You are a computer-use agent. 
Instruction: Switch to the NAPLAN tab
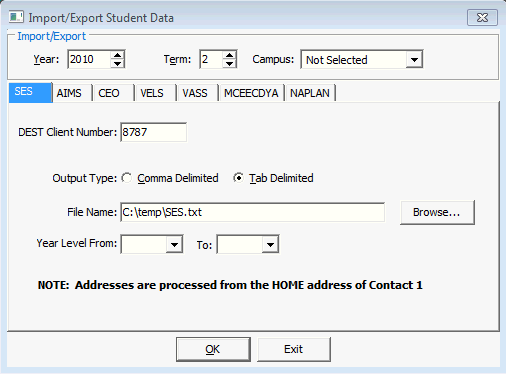coord(310,93)
